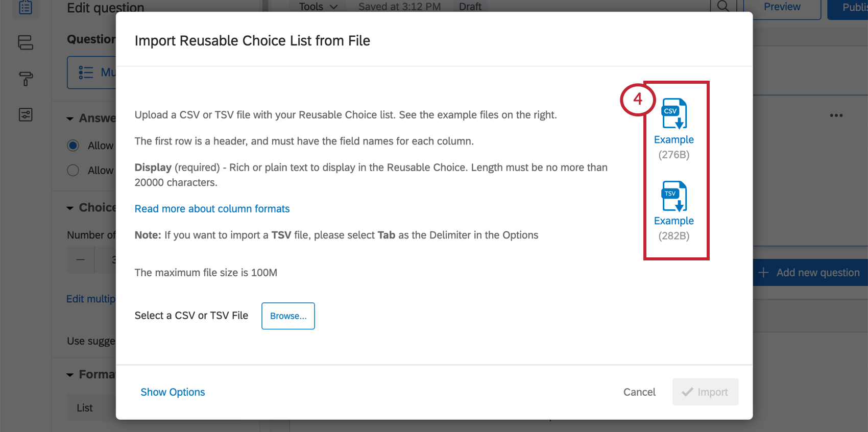Select the first Allow radio button
The image size is (868, 432).
pos(73,145)
